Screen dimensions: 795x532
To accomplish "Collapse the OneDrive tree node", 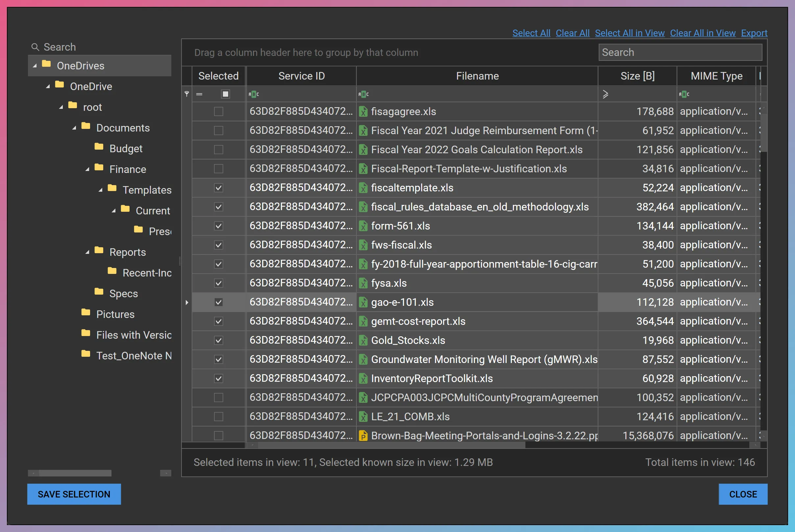I will [48, 86].
